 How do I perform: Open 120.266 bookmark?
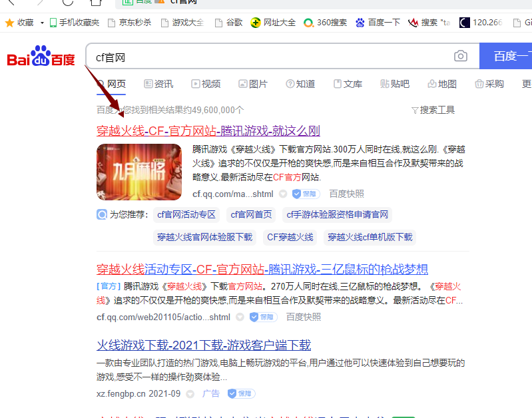pyautogui.click(x=481, y=23)
